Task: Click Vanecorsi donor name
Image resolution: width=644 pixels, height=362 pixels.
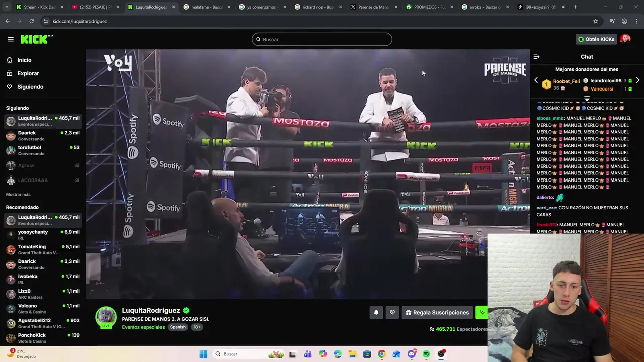Action: click(x=602, y=89)
